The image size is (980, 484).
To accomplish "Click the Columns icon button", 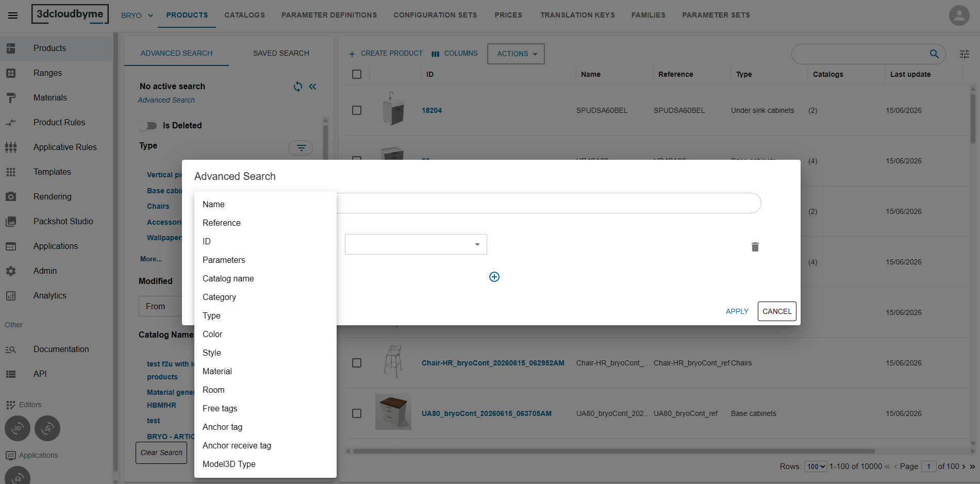I will click(454, 54).
